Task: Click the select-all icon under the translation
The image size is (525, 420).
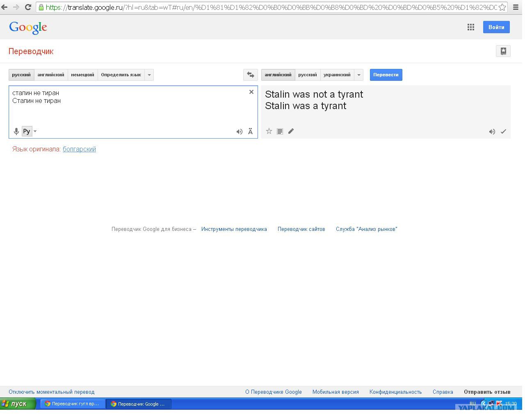Action: (280, 131)
